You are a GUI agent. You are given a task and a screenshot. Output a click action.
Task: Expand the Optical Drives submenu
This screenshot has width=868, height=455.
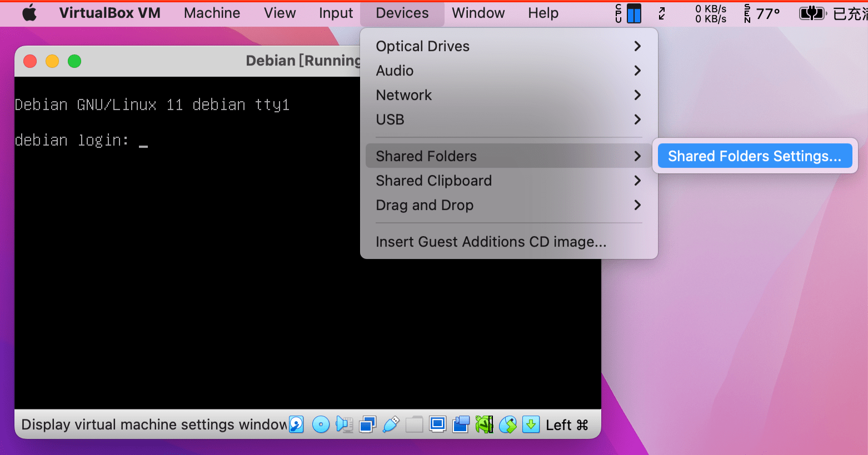(509, 46)
